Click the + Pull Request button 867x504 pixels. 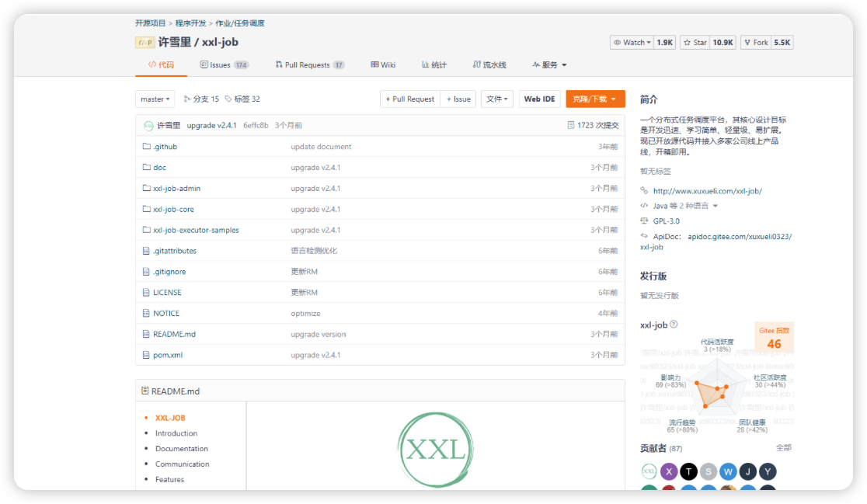[409, 99]
